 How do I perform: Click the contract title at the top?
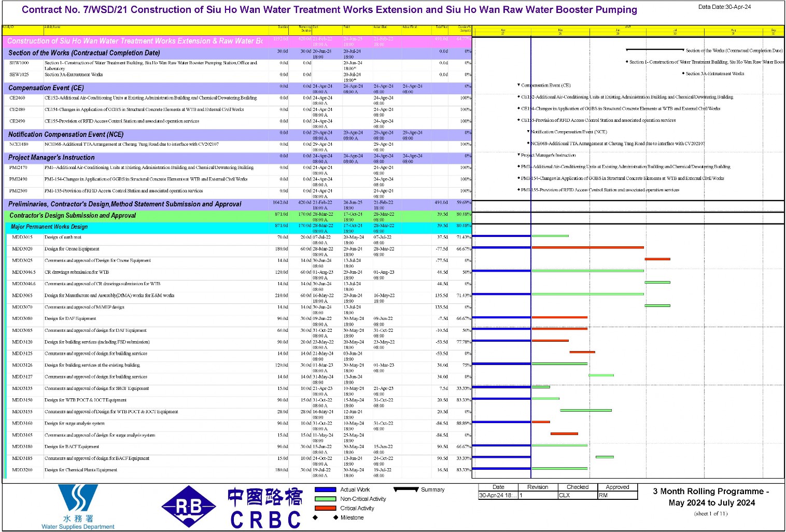click(329, 10)
